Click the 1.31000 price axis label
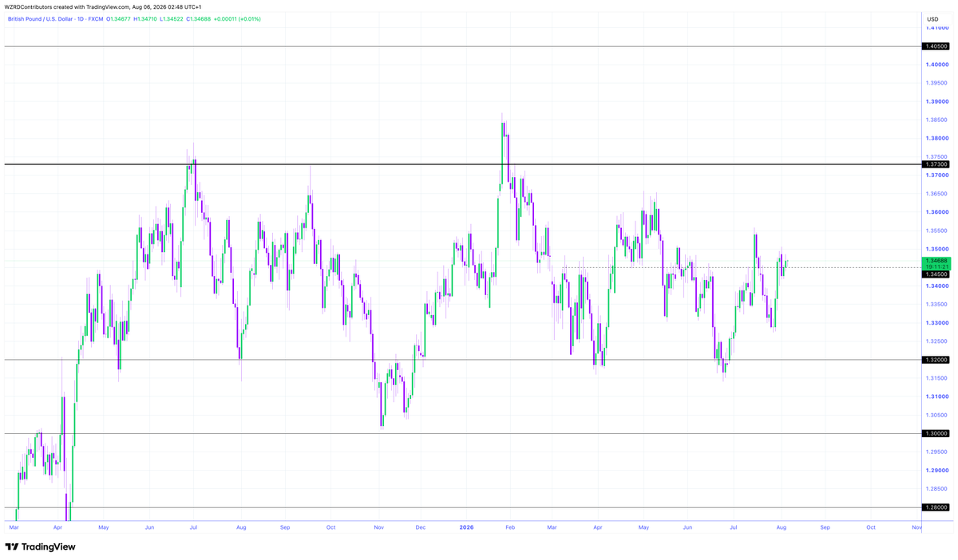Image resolution: width=958 pixels, height=560 pixels. 936,396
